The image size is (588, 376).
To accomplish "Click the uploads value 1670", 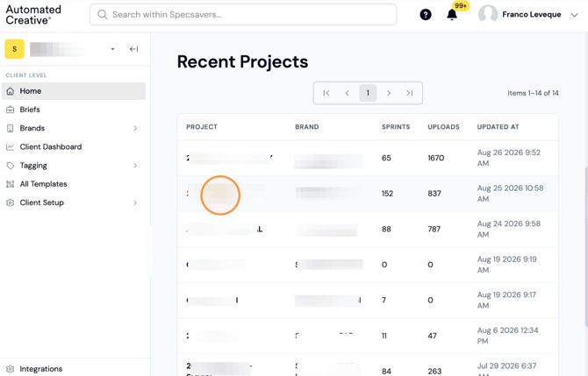I will pyautogui.click(x=436, y=158).
